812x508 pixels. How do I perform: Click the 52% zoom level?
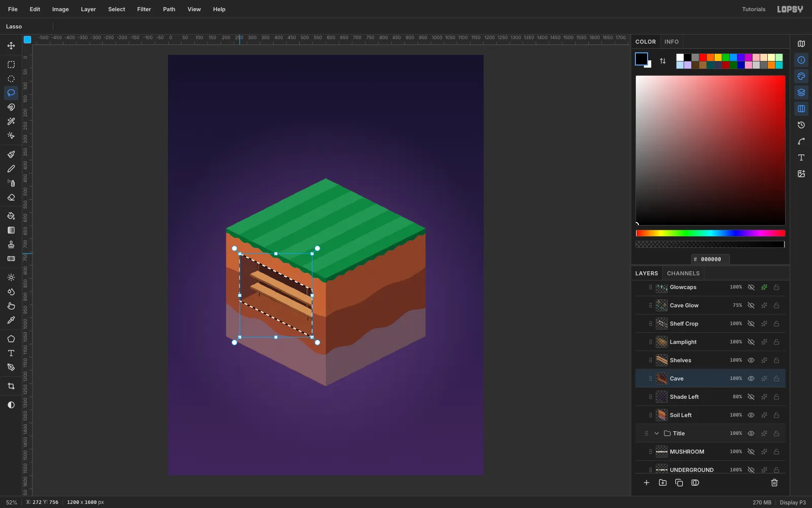point(12,502)
